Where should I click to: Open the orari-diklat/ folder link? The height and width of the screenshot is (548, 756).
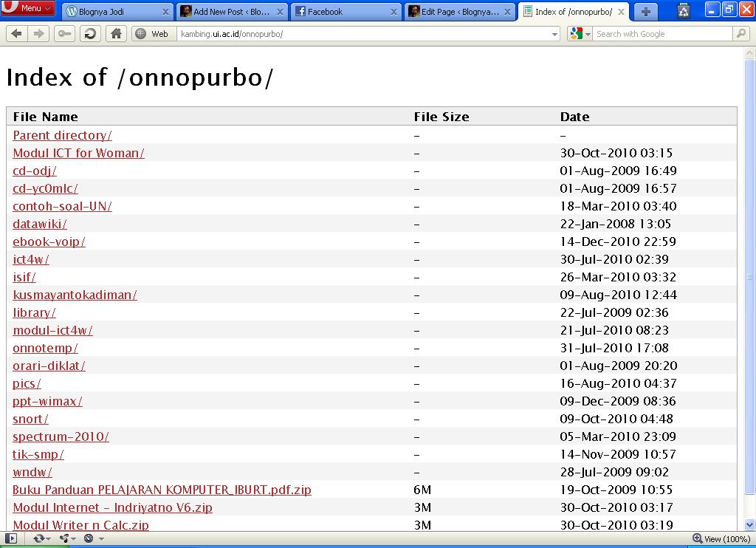point(49,366)
